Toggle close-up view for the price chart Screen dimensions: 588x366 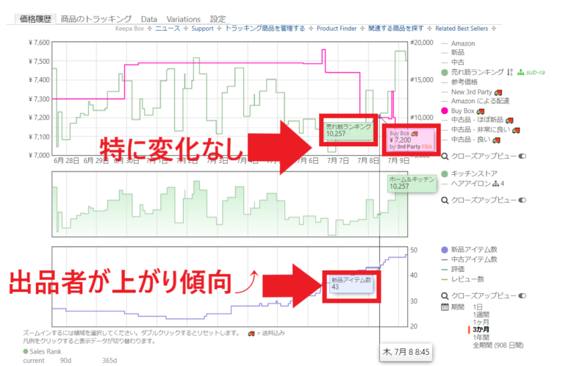click(523, 156)
